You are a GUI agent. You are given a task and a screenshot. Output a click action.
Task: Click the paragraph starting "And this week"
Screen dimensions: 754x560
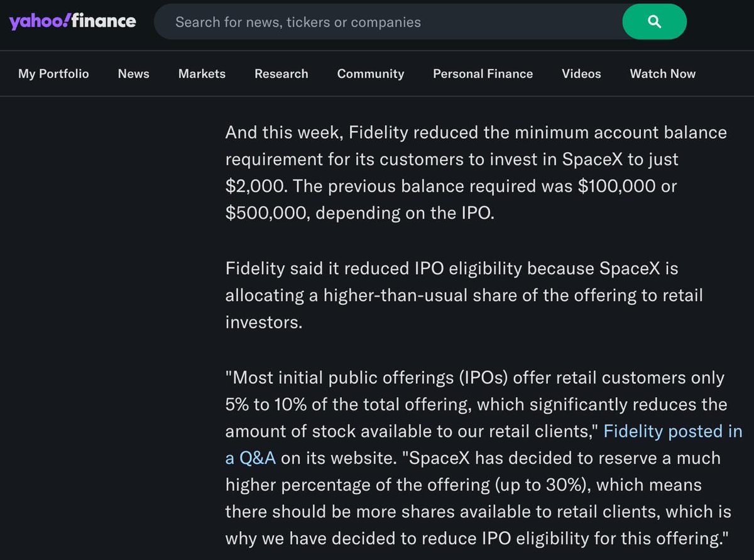tap(476, 173)
